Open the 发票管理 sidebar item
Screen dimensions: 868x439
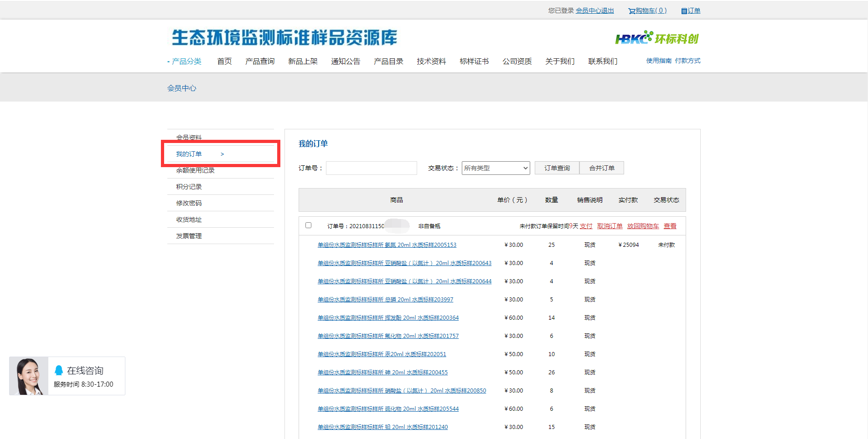tap(189, 236)
